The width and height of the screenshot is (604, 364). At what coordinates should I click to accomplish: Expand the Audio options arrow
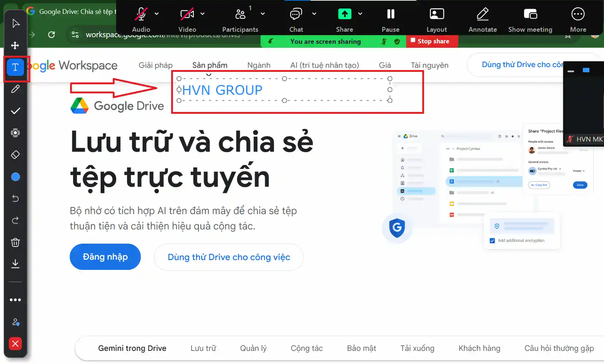pos(157,14)
